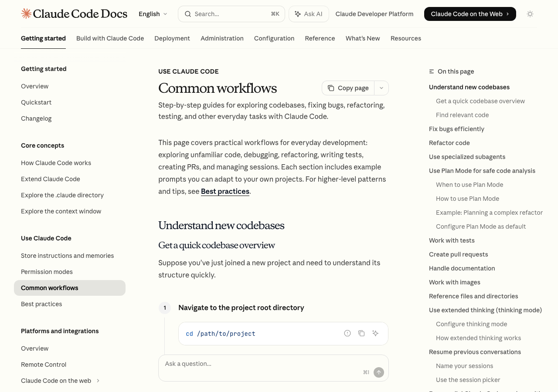Report an issue with the code snippet icon
The height and width of the screenshot is (392, 558).
click(347, 333)
